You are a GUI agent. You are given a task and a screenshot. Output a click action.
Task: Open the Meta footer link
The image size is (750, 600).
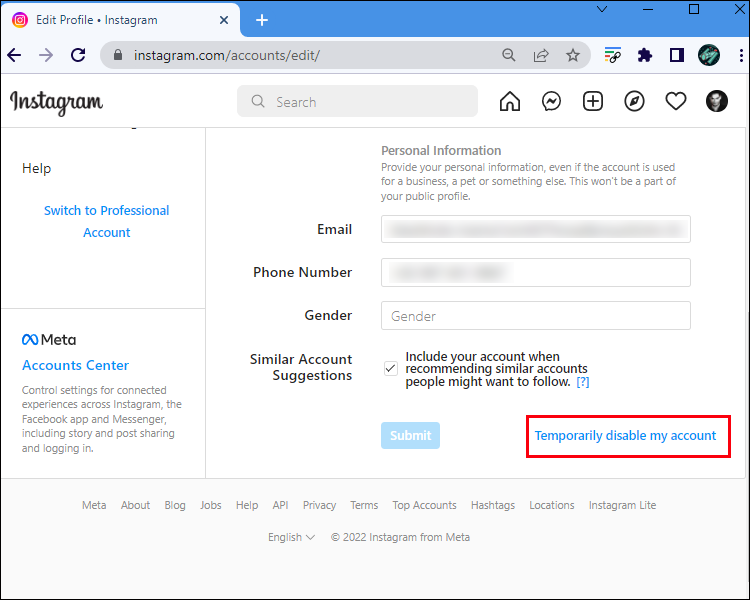click(94, 505)
